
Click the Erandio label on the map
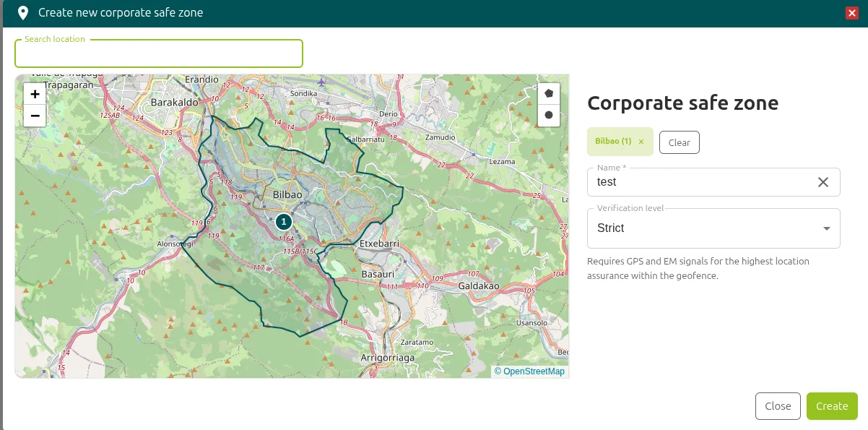coord(201,79)
